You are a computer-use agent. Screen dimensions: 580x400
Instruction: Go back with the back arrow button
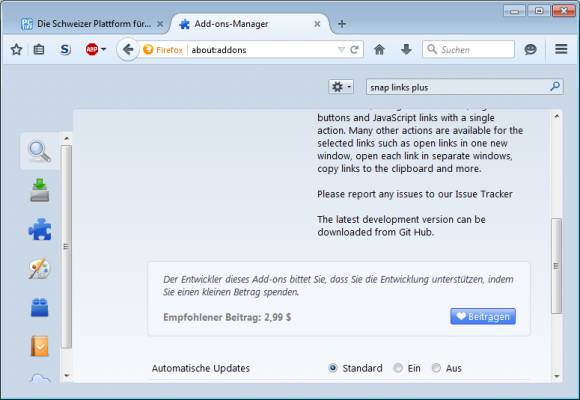point(128,49)
